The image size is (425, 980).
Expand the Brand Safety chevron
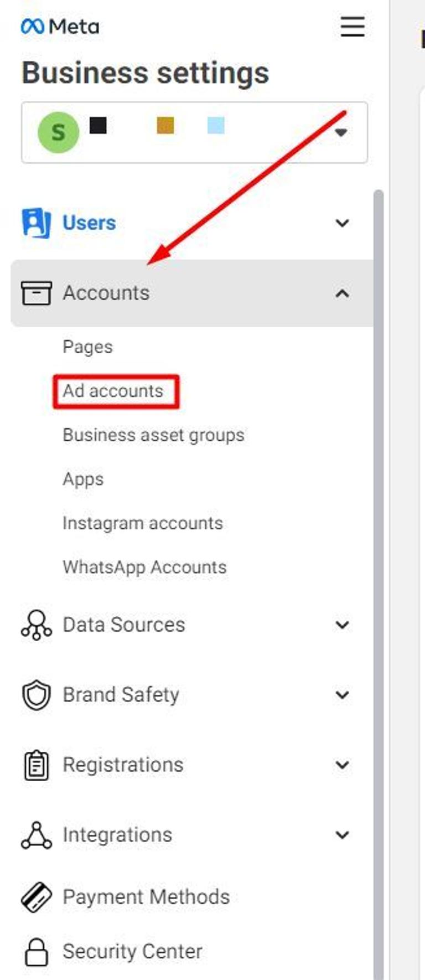(x=343, y=695)
